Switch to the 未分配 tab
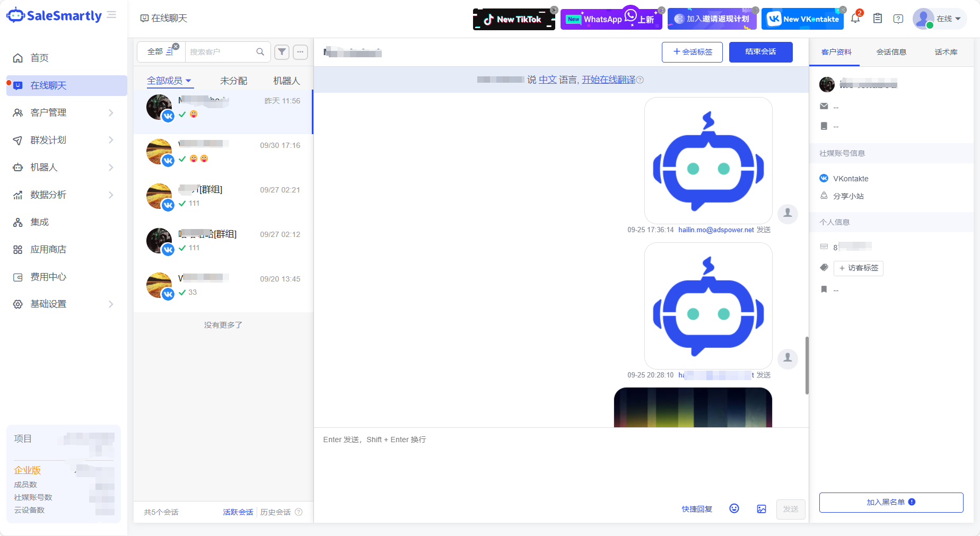The width and height of the screenshot is (980, 536). click(233, 80)
